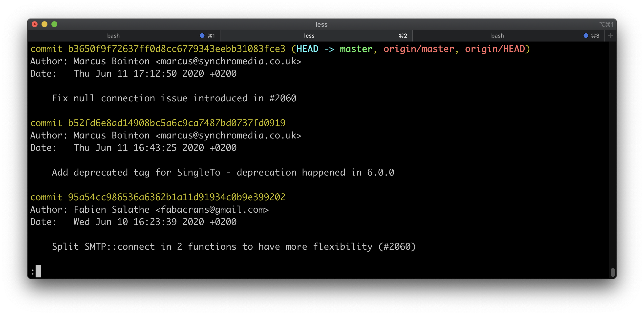
Task: Select the less tab in the middle
Action: pyautogui.click(x=309, y=36)
